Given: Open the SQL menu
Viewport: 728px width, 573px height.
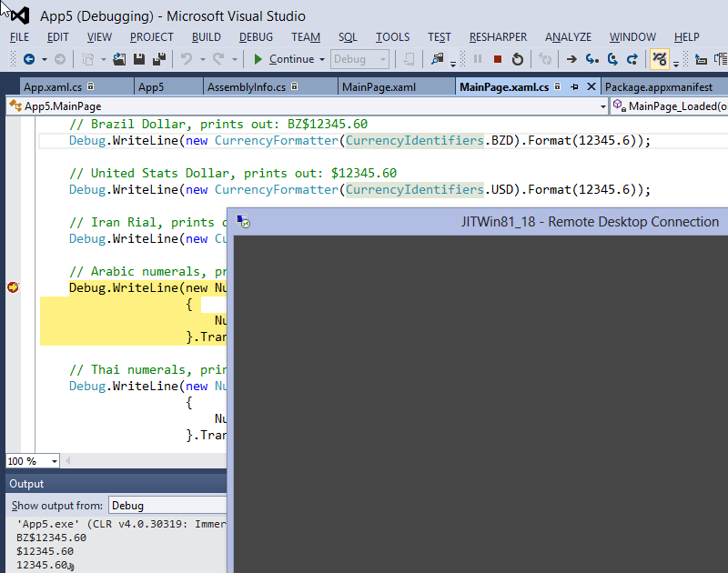Looking at the screenshot, I should click(x=348, y=37).
